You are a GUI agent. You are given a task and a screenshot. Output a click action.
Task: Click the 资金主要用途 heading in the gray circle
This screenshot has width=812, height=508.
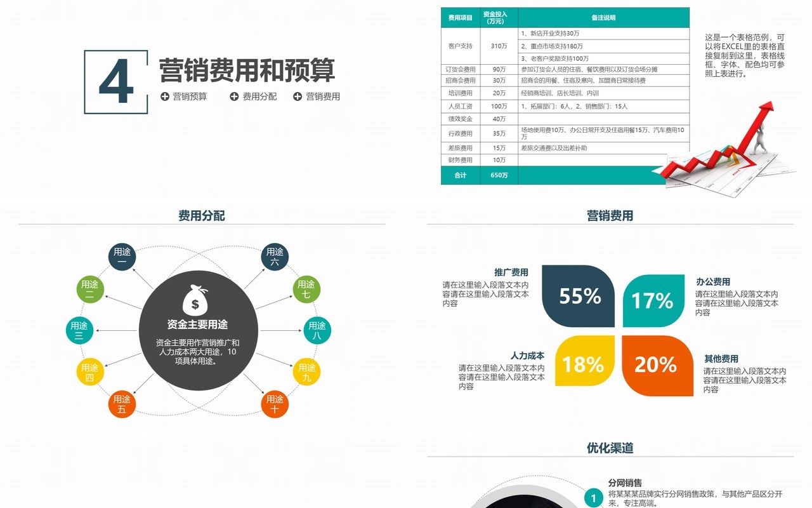[x=197, y=324]
